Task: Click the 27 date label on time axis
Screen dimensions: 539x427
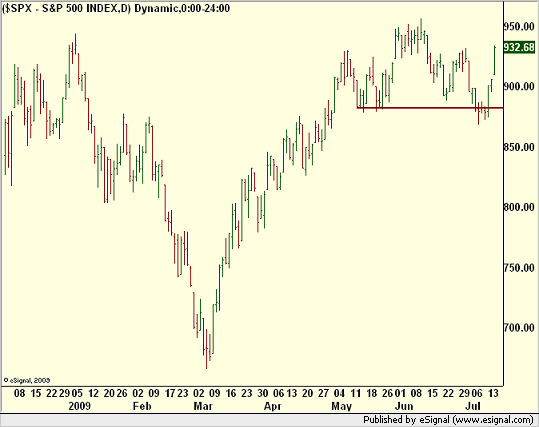Action: [x=323, y=393]
